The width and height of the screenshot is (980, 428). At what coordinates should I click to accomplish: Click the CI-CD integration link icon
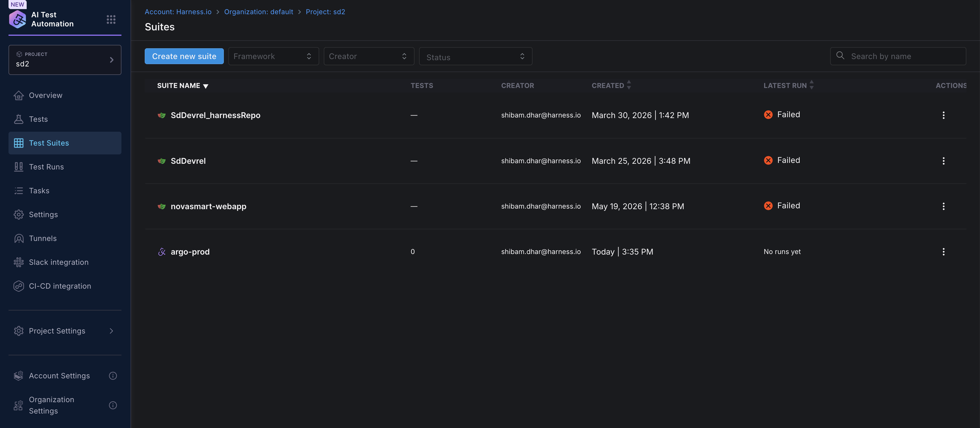(19, 286)
